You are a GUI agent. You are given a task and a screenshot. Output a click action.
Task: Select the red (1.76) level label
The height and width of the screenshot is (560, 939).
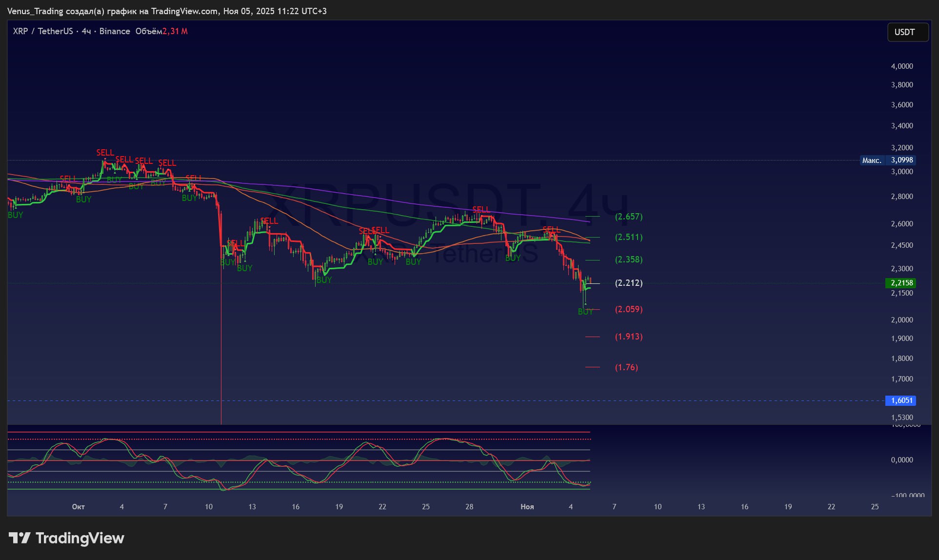(x=626, y=367)
